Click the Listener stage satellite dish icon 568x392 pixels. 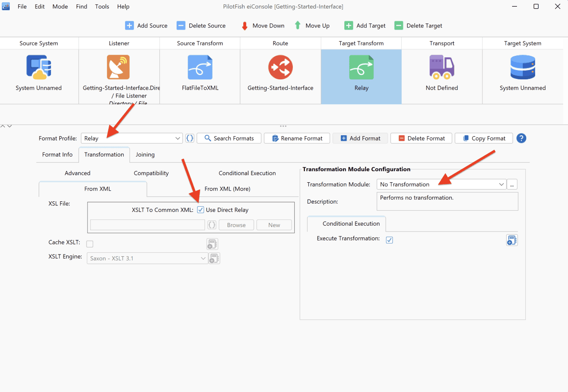(x=118, y=67)
